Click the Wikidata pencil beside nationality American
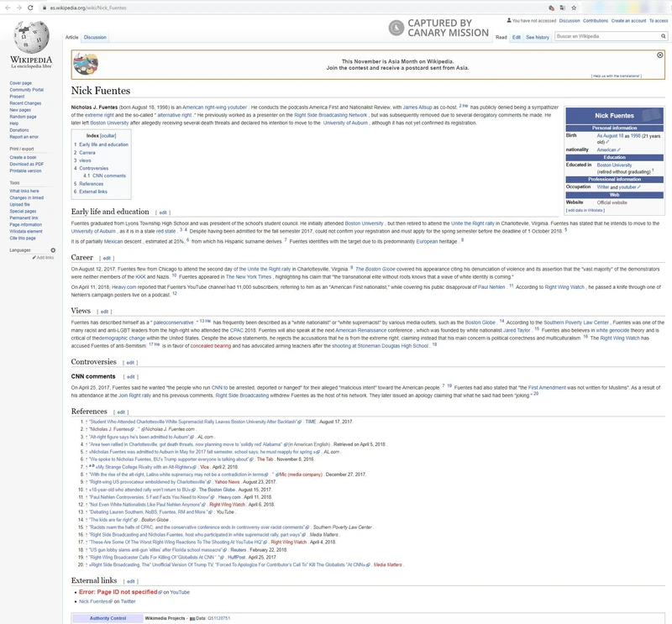The width and height of the screenshot is (672, 624). (619, 150)
